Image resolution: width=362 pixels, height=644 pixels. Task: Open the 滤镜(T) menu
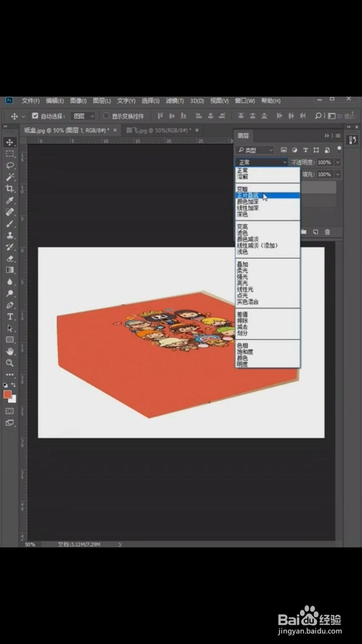pyautogui.click(x=175, y=101)
